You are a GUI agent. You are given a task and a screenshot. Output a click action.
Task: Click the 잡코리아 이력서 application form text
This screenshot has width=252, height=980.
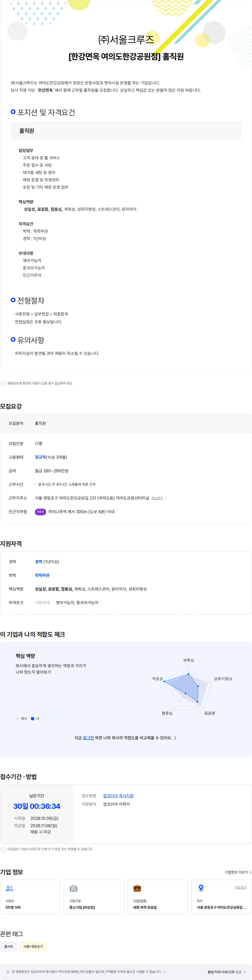click(116, 804)
